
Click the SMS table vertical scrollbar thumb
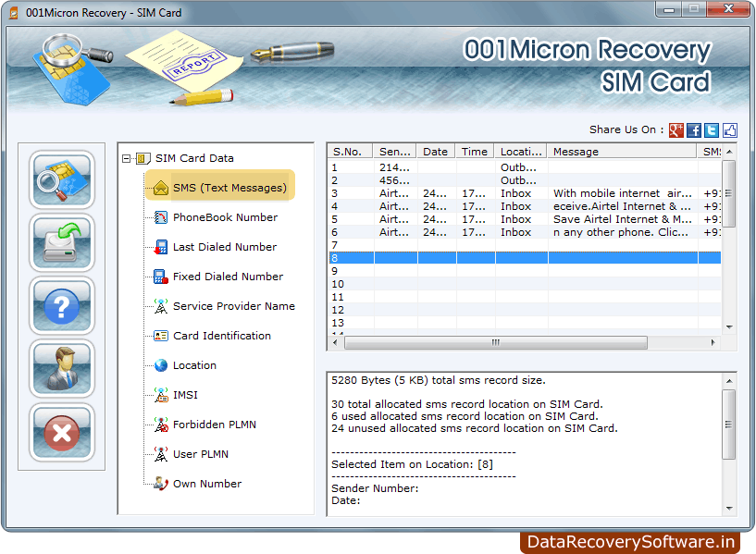point(729,193)
